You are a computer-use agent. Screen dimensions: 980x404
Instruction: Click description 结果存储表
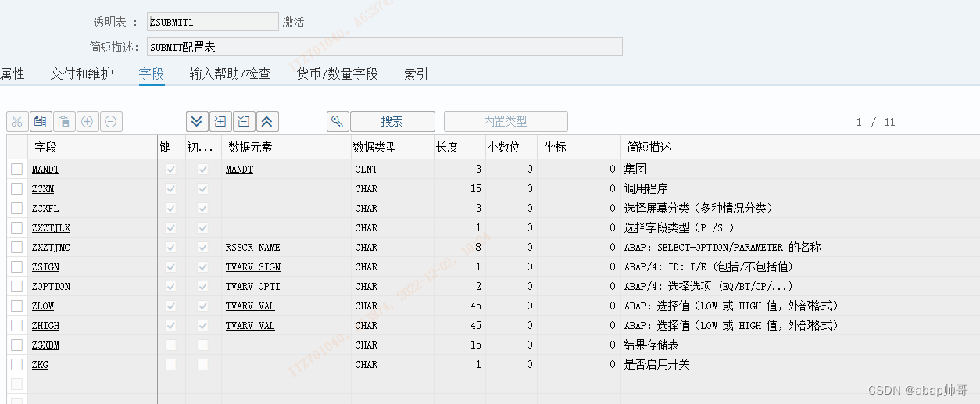(x=651, y=345)
